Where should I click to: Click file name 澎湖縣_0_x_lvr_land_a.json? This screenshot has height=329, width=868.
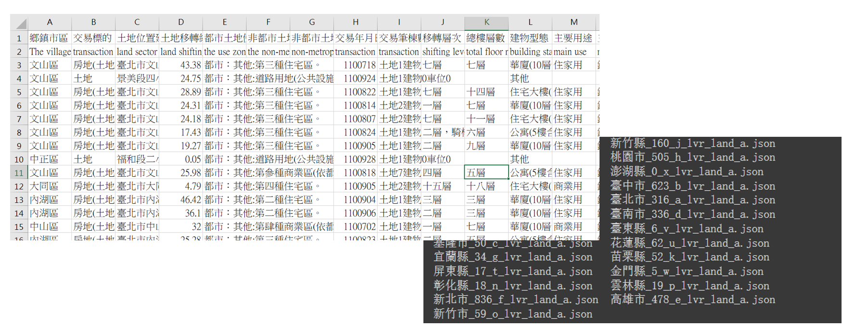[x=687, y=172]
